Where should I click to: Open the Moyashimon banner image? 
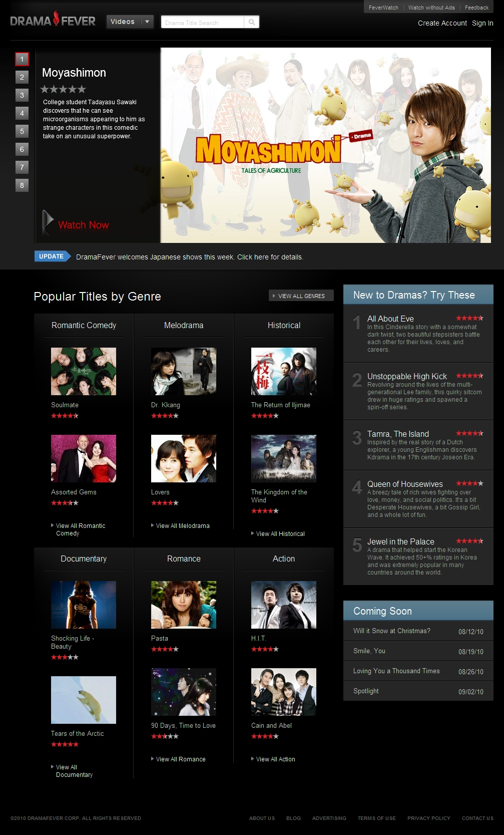325,145
